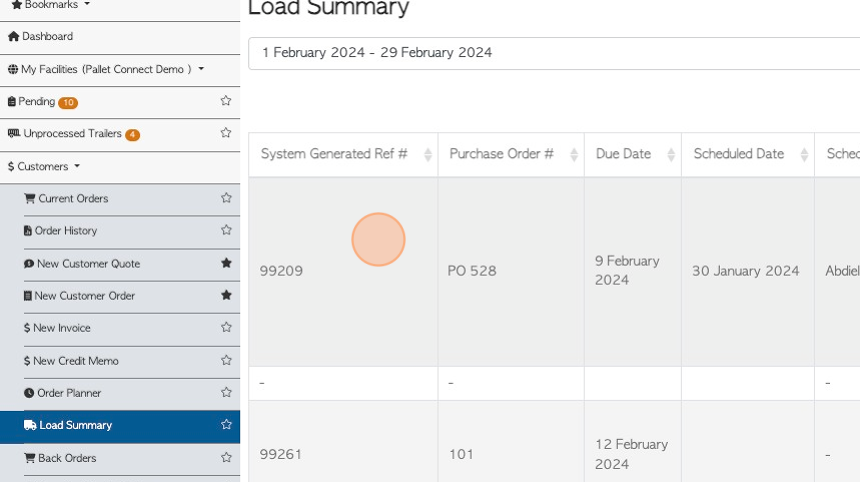
Task: Toggle the star next to Load Summary
Action: click(226, 424)
